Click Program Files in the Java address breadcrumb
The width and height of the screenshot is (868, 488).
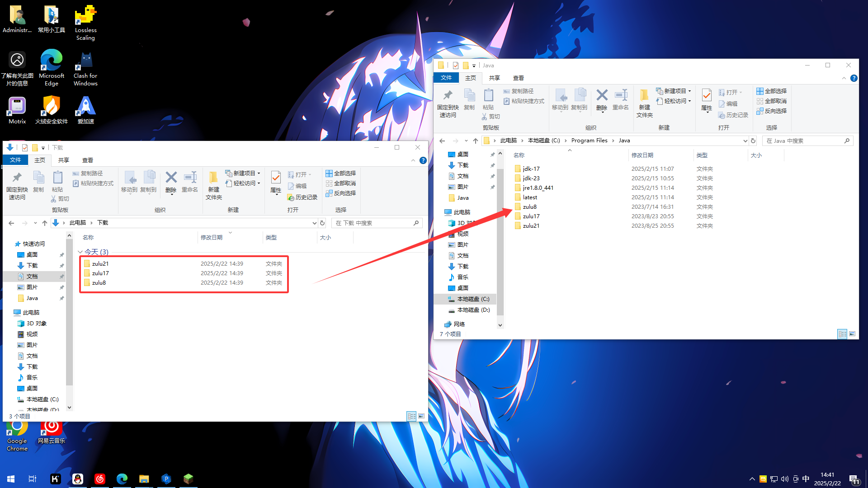click(589, 141)
